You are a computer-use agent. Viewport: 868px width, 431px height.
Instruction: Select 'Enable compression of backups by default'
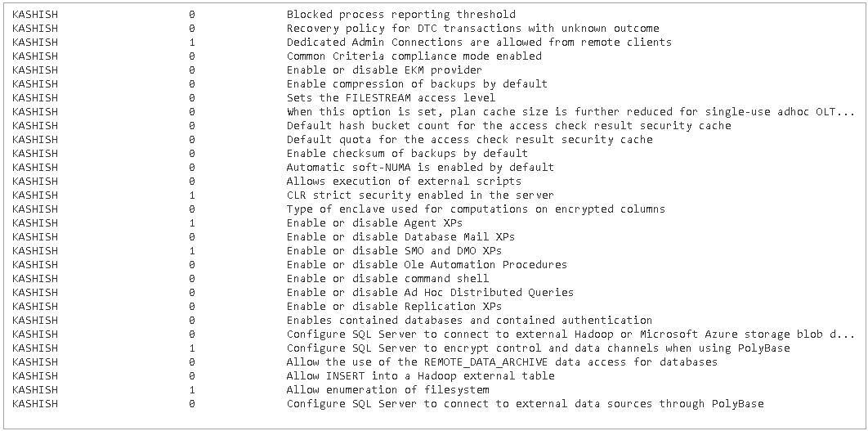point(417,83)
